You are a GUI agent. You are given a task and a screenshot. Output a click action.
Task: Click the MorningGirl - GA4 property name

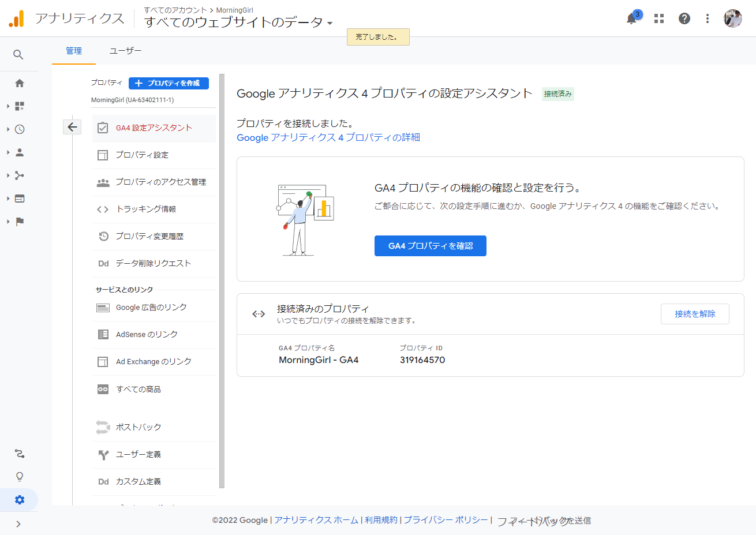click(319, 360)
